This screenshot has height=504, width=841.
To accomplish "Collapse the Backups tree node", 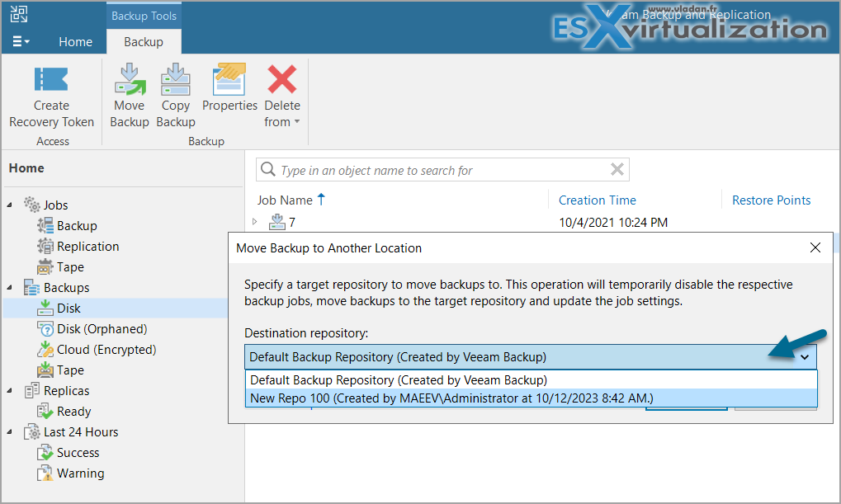I will pyautogui.click(x=10, y=287).
